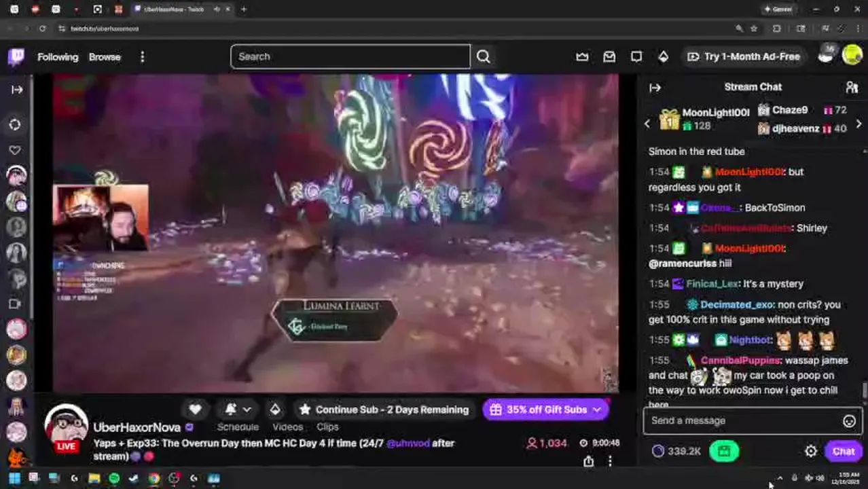Open a new browser tab
Screen dimensions: 868x489
pos(243,10)
